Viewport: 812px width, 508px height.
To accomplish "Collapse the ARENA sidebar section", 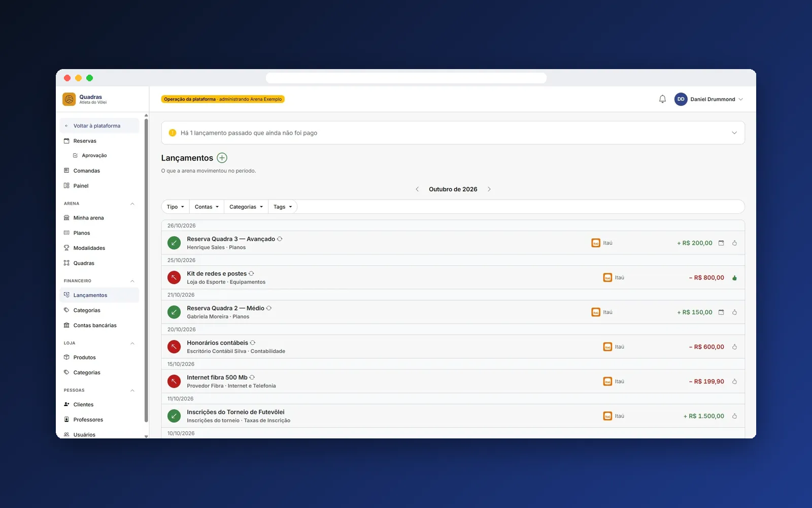I will click(132, 204).
